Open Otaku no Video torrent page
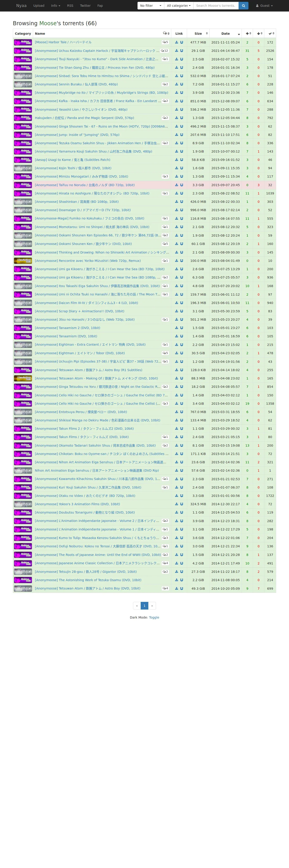 point(85,496)
